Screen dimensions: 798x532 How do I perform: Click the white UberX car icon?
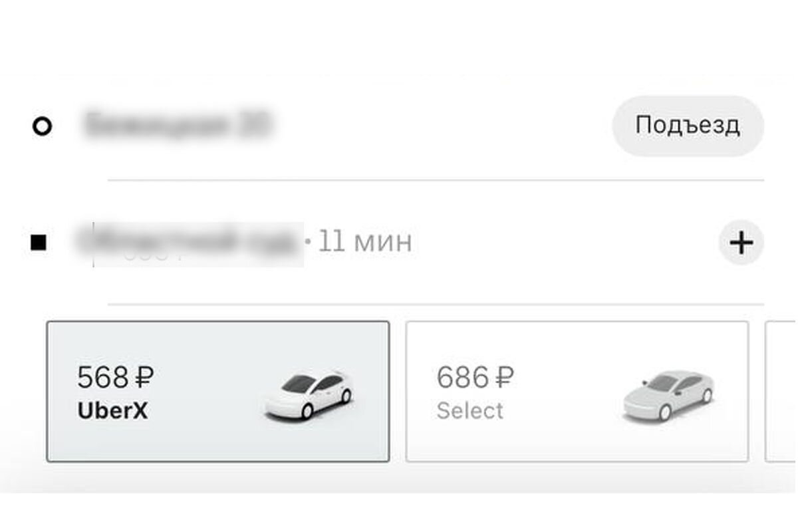pyautogui.click(x=309, y=396)
